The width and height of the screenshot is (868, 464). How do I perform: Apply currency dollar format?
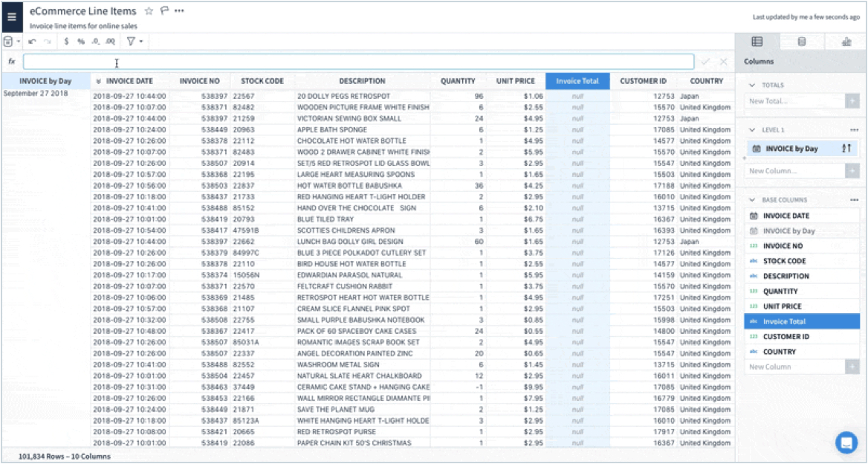(66, 42)
